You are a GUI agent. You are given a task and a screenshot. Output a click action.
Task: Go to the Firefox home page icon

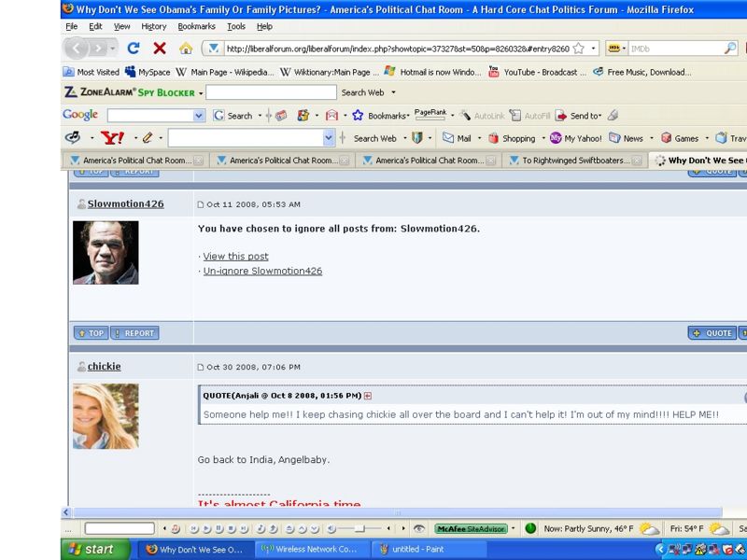(x=186, y=49)
